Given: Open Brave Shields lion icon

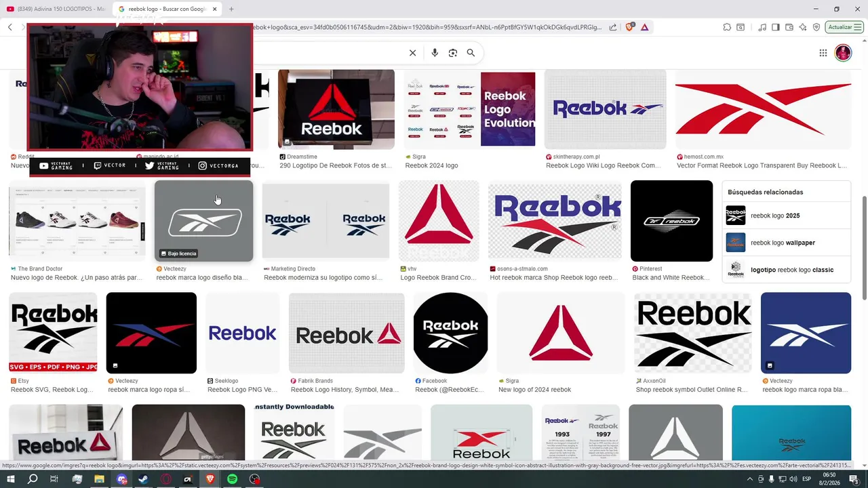Looking at the screenshot, I should [629, 27].
